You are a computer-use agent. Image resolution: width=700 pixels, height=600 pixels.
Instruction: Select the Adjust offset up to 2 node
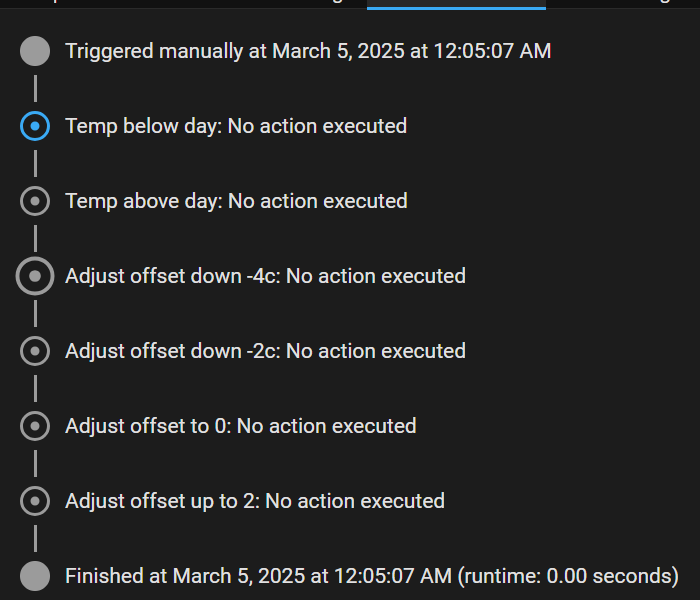[35, 501]
